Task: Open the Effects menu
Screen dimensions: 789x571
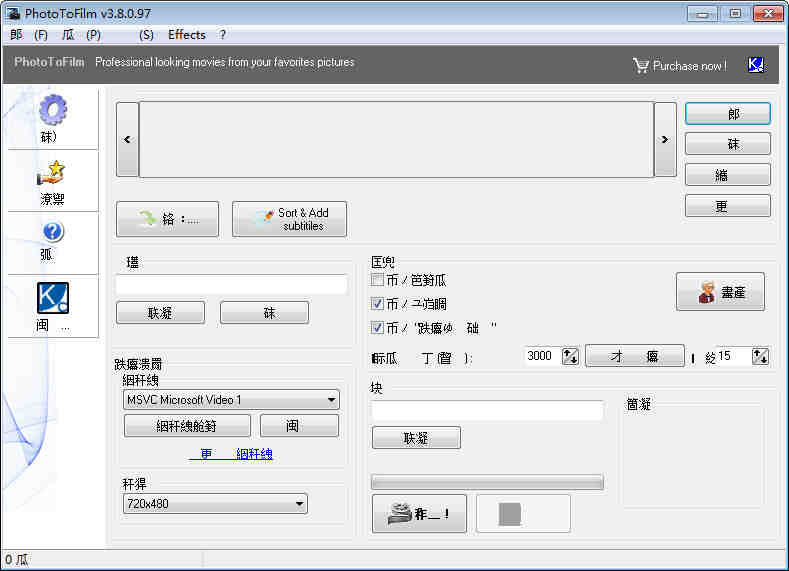Action: 187,35
